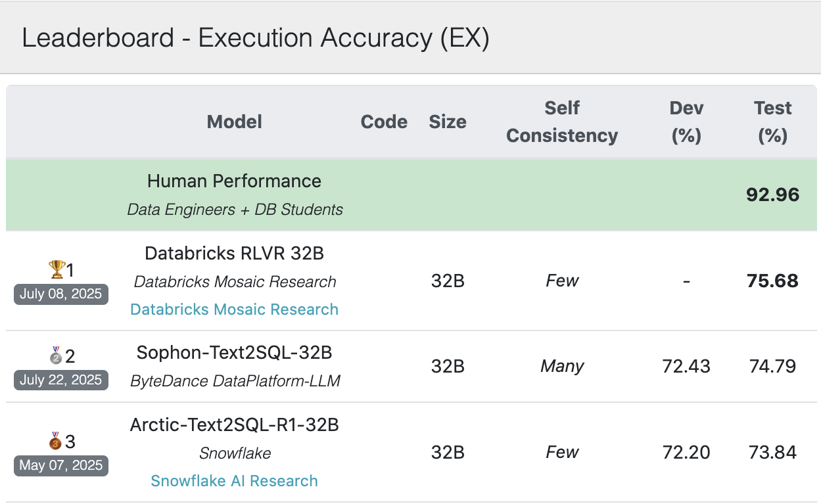Click the rank number 3

(x=70, y=442)
